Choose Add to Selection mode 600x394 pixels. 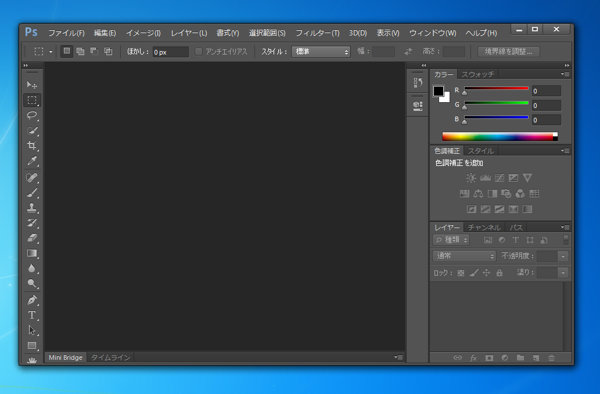coord(80,51)
